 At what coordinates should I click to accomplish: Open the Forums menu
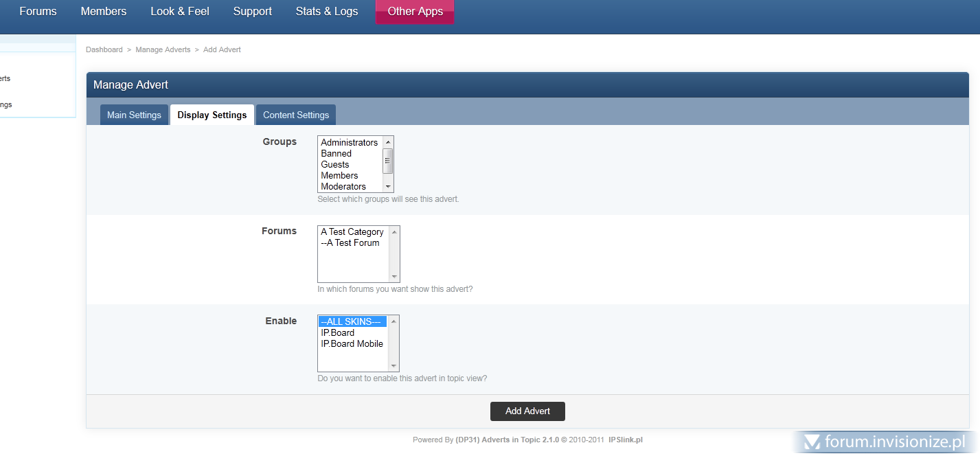point(38,11)
